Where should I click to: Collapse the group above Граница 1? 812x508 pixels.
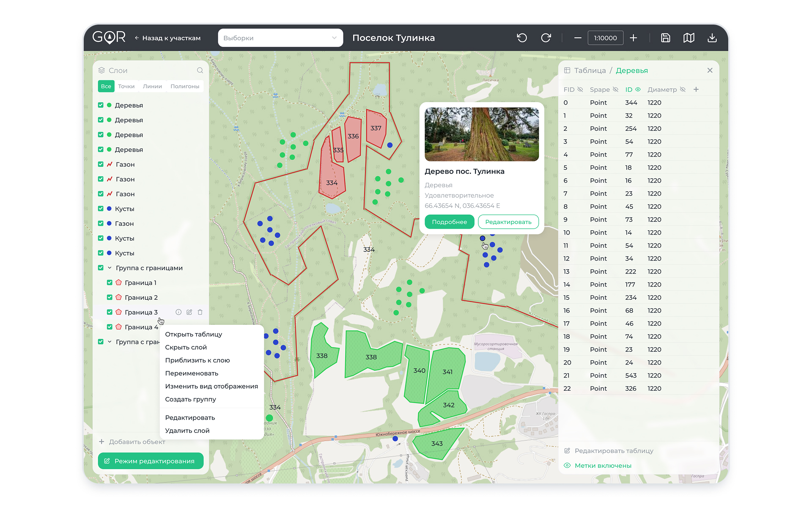110,268
